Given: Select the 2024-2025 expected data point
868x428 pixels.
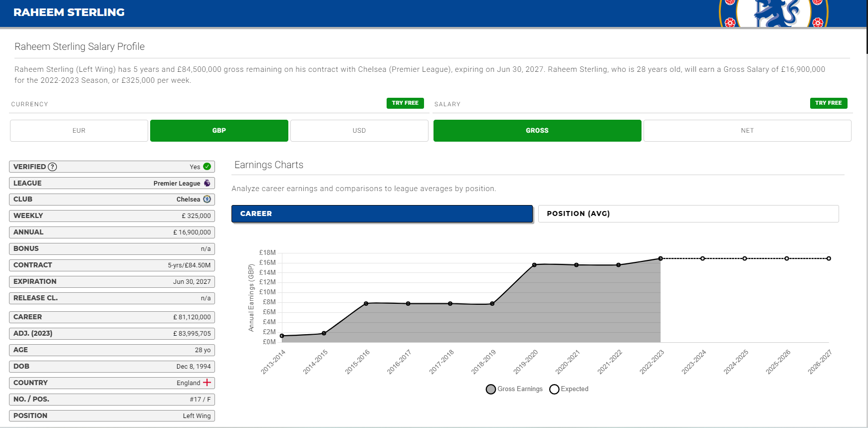Looking at the screenshot, I should pos(745,258).
